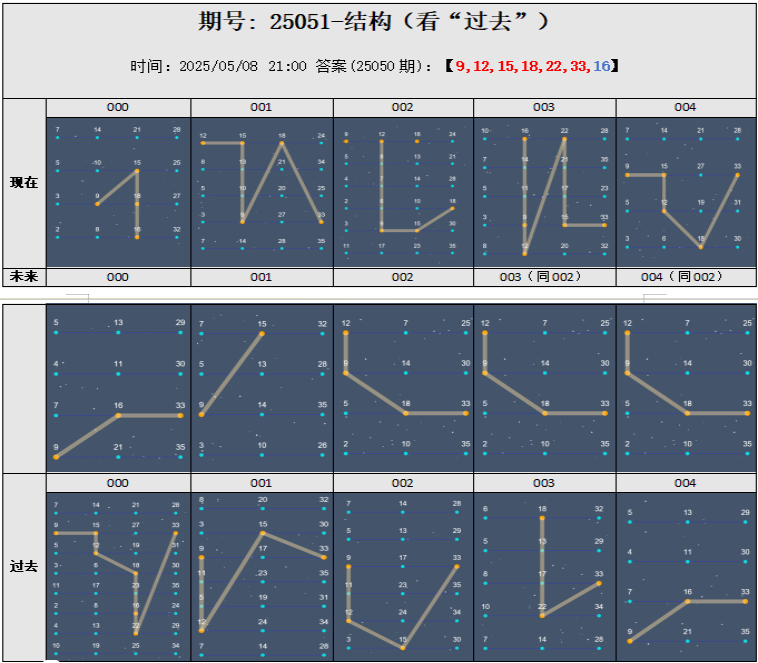Click the 004（同002）column header
Image resolution: width=758 pixels, height=663 pixels.
[x=686, y=277]
